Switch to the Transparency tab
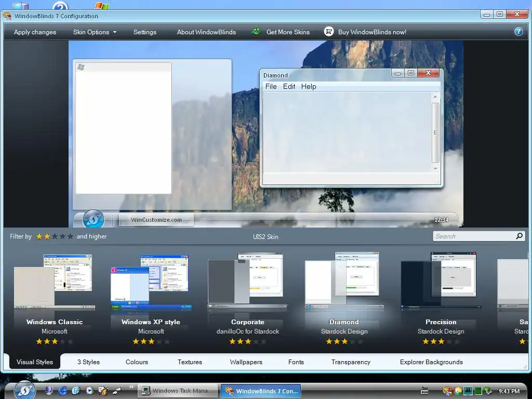This screenshot has height=399, width=532. point(351,362)
